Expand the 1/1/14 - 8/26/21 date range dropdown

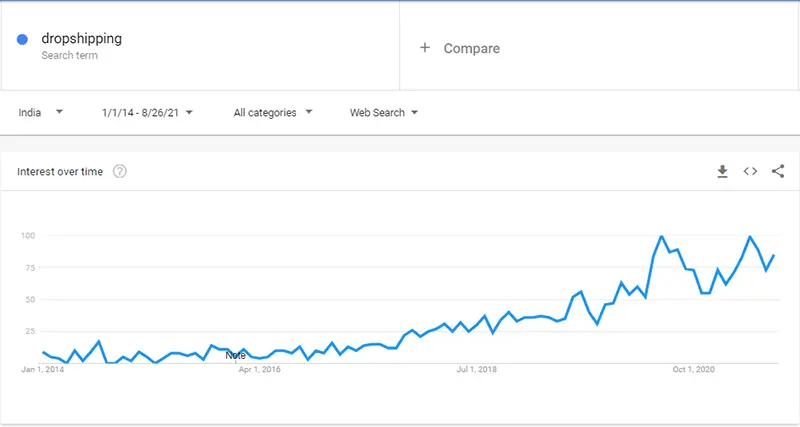click(x=147, y=112)
